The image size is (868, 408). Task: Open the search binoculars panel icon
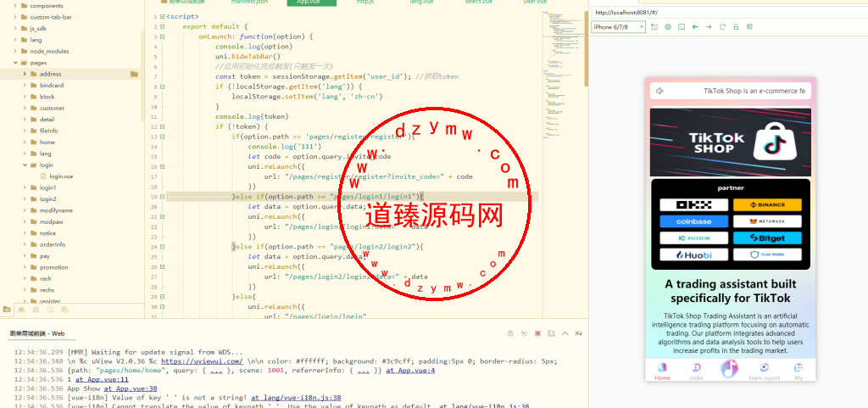pyautogui.click(x=21, y=310)
